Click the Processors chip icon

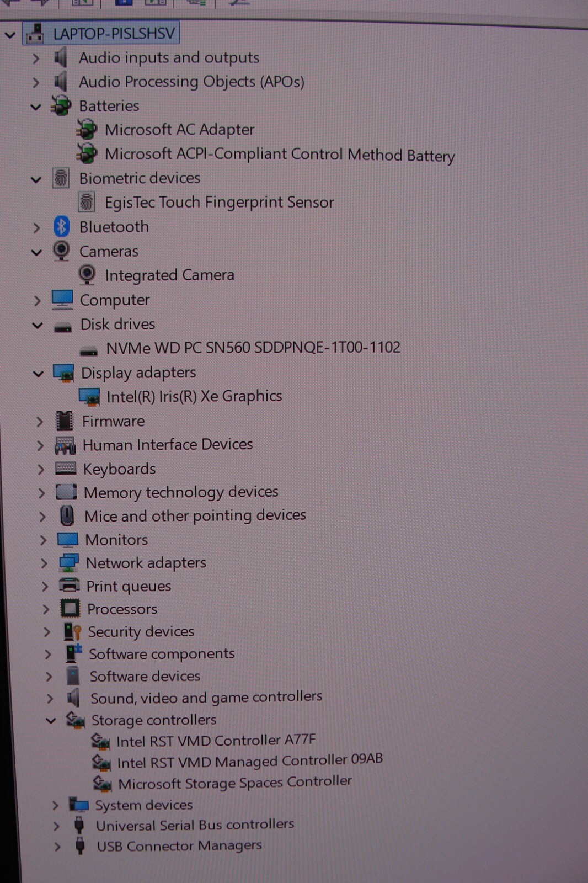click(70, 609)
